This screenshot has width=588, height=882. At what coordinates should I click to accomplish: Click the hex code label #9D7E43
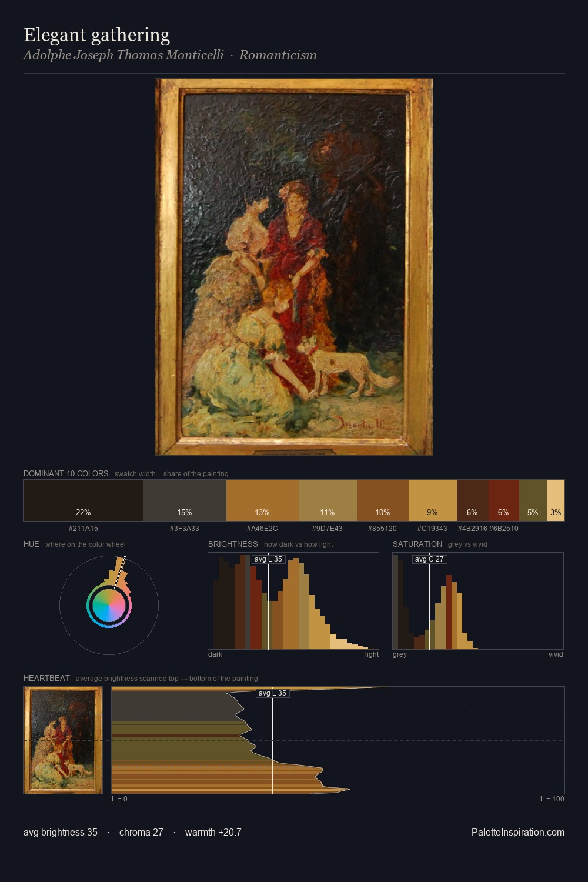click(328, 529)
